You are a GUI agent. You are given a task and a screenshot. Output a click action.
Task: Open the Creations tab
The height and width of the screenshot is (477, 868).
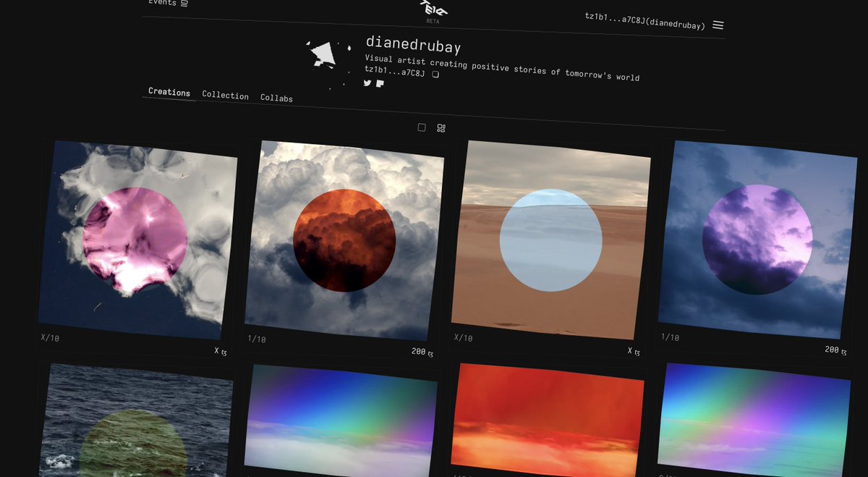tap(169, 92)
